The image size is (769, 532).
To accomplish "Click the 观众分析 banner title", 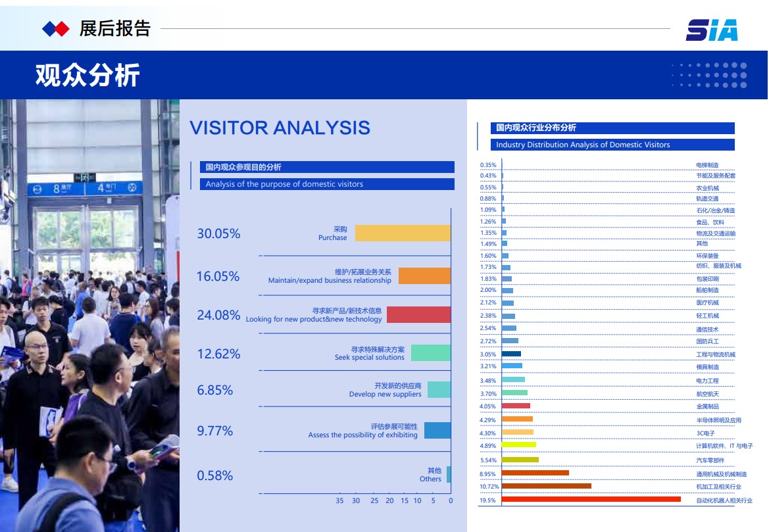I will [87, 76].
